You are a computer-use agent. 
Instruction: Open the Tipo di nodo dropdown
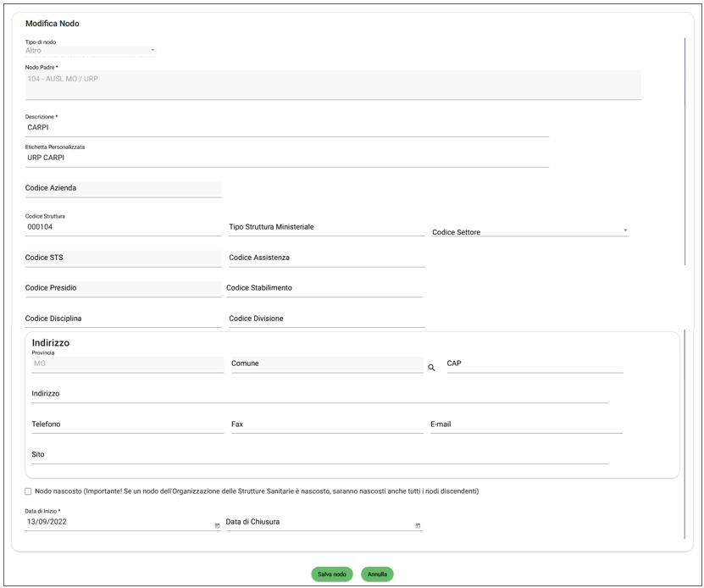(x=152, y=51)
